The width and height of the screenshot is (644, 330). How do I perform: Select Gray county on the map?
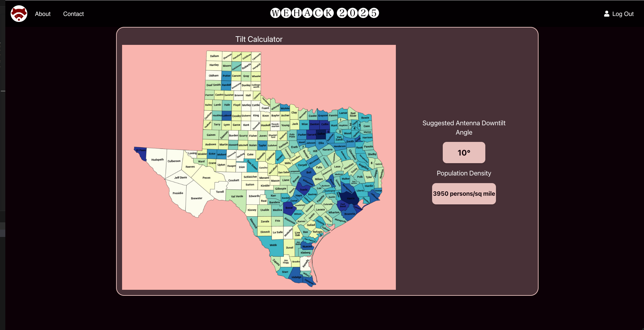tap(246, 76)
